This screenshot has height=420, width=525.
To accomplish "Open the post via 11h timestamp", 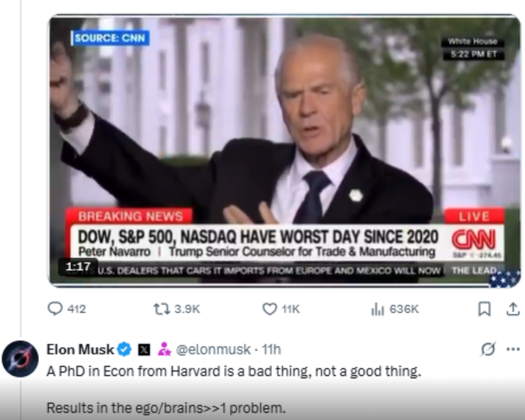I will 271,349.
